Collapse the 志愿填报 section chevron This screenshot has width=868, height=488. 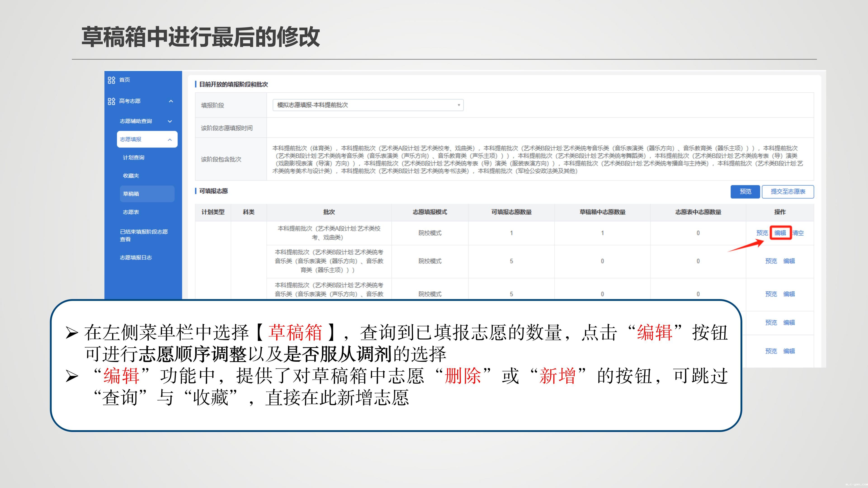point(170,139)
